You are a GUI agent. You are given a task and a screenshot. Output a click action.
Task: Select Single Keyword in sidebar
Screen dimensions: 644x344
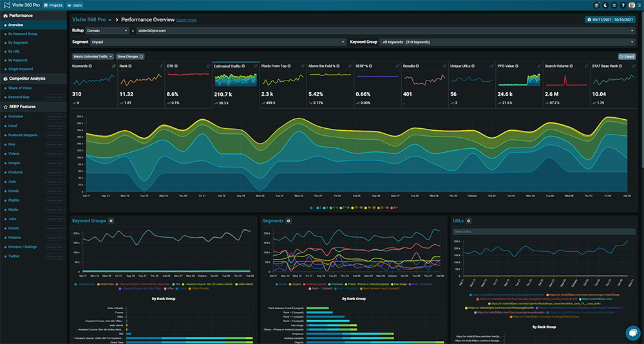pos(21,69)
